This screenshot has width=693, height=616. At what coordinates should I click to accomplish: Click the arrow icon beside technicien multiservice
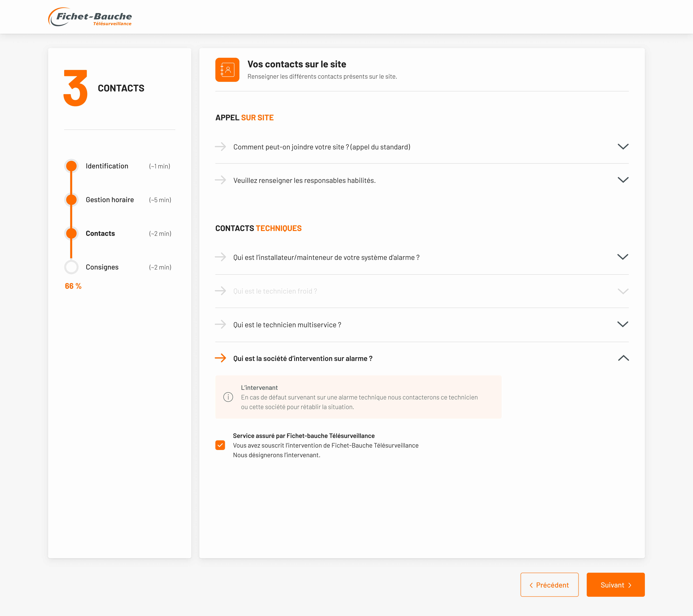click(220, 324)
